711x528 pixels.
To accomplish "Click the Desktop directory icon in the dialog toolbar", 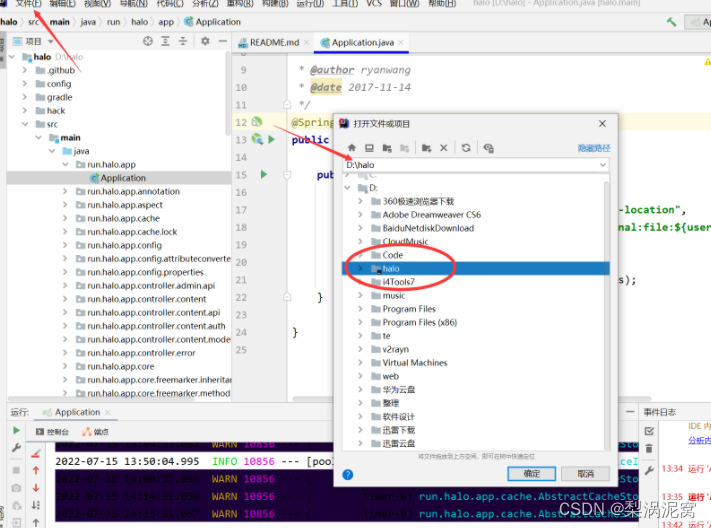I will [x=369, y=148].
